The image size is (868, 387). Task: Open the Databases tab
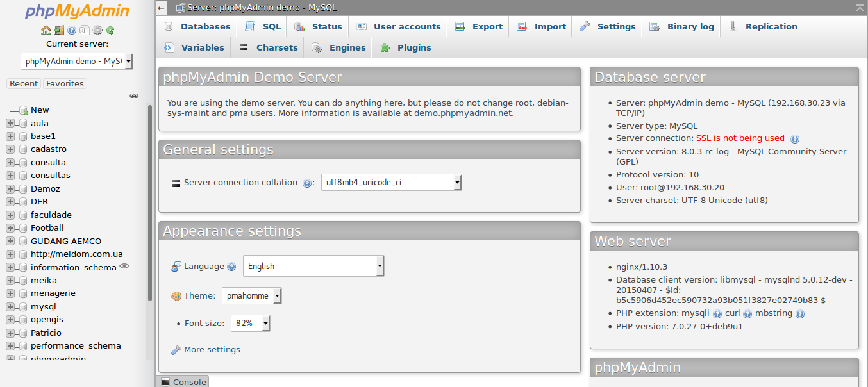(197, 27)
